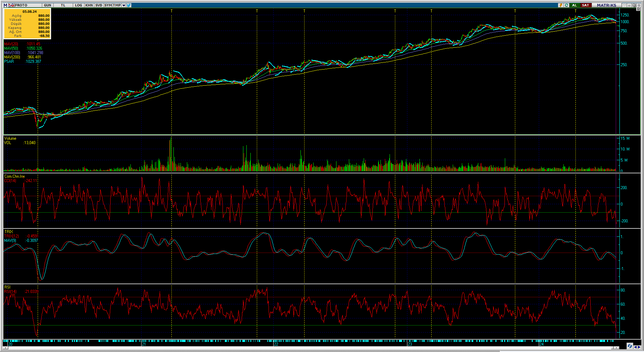The image size is (644, 352).
Task: Click the 80 level on RSI axis
Action: pyautogui.click(x=623, y=290)
